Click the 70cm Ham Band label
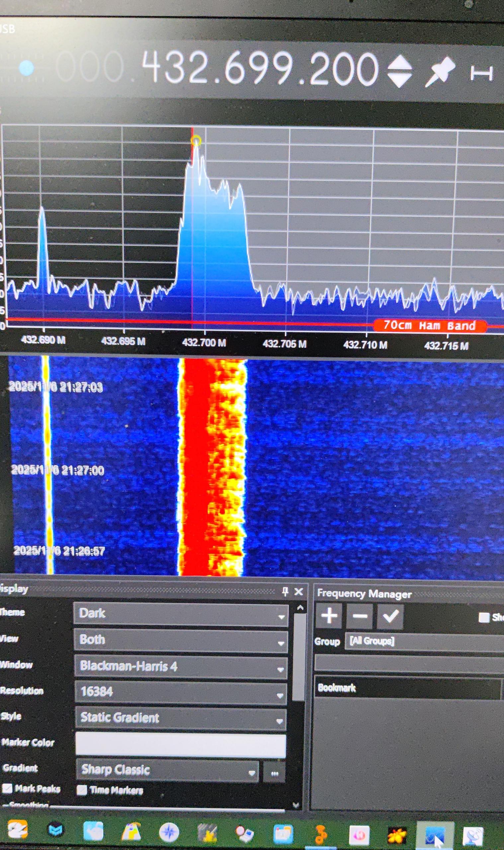Screen dimensions: 504x850 (429, 326)
